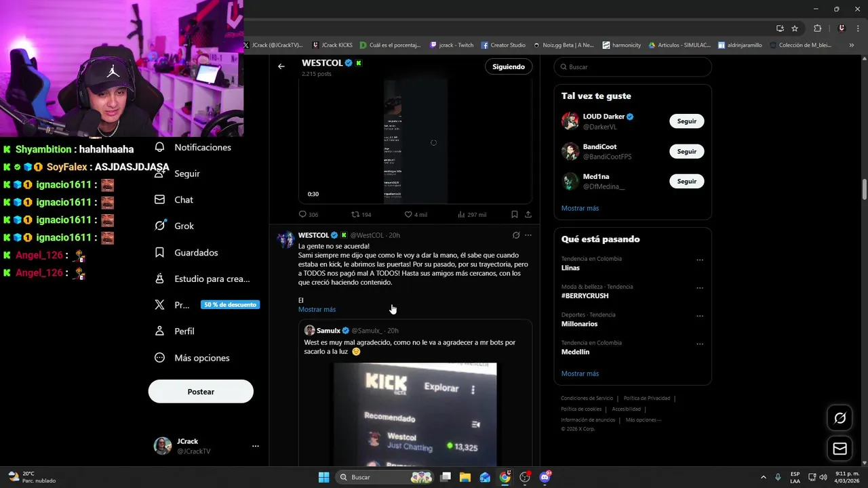Bookmark the video post

coord(514,214)
